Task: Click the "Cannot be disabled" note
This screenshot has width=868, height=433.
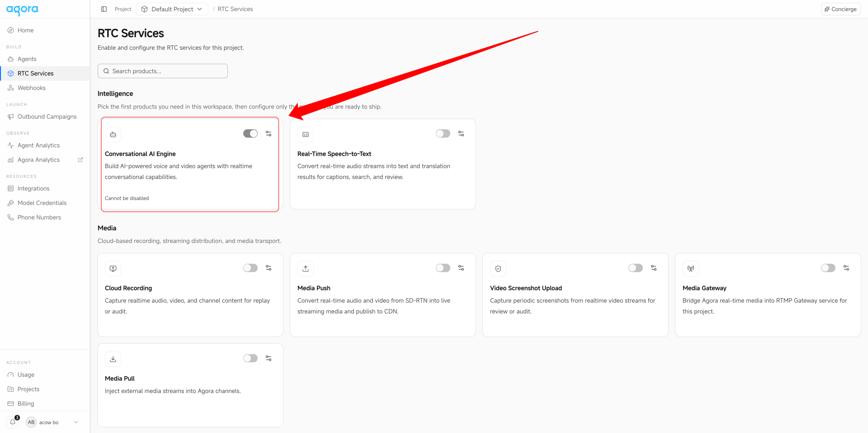Action: coord(127,198)
